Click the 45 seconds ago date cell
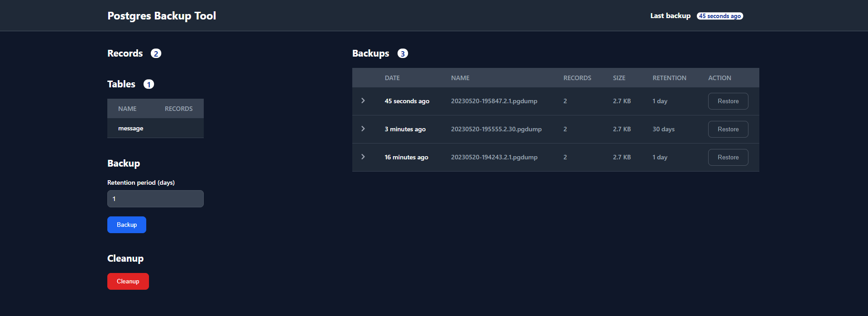Screen dimensions: 868x316 [x=407, y=101]
